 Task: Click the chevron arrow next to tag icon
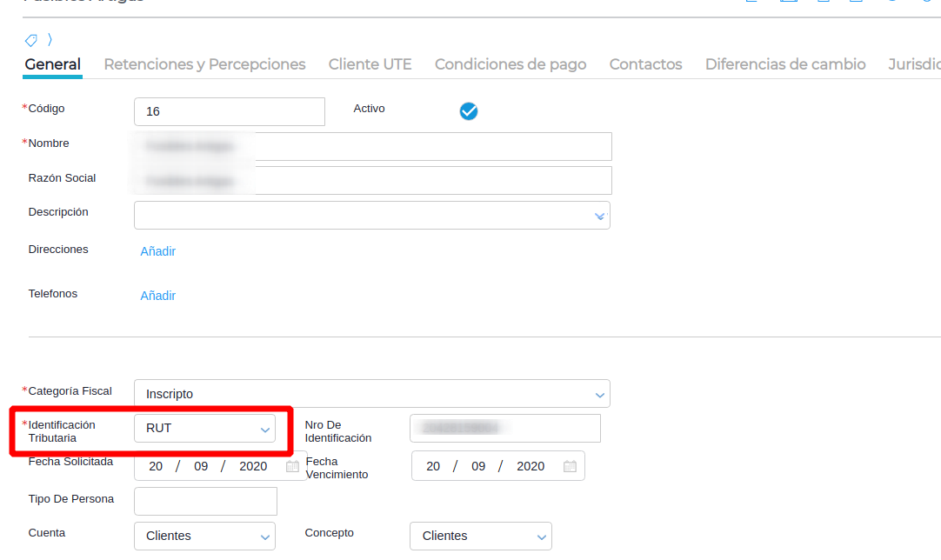[50, 40]
